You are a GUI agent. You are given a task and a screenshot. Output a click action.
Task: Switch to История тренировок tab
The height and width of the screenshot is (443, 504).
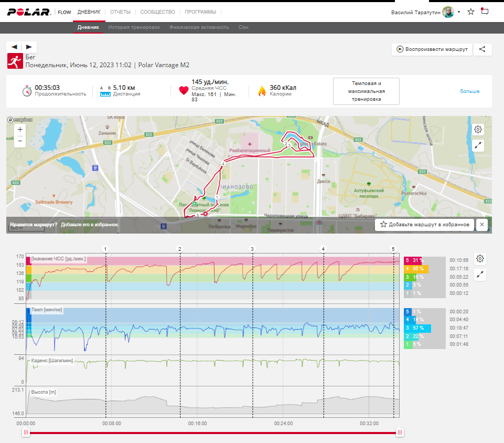click(134, 27)
